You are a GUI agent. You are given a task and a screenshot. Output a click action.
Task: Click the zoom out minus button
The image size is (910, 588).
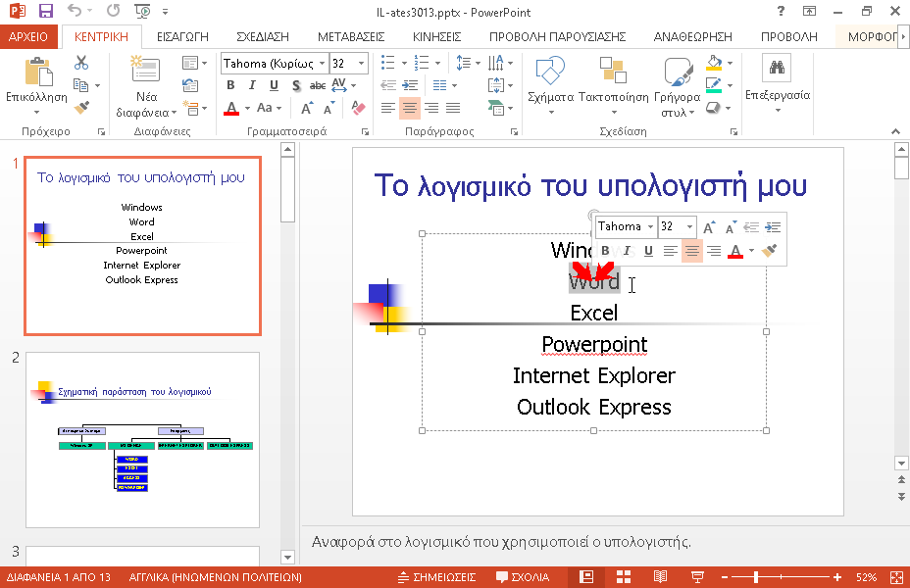(x=725, y=577)
